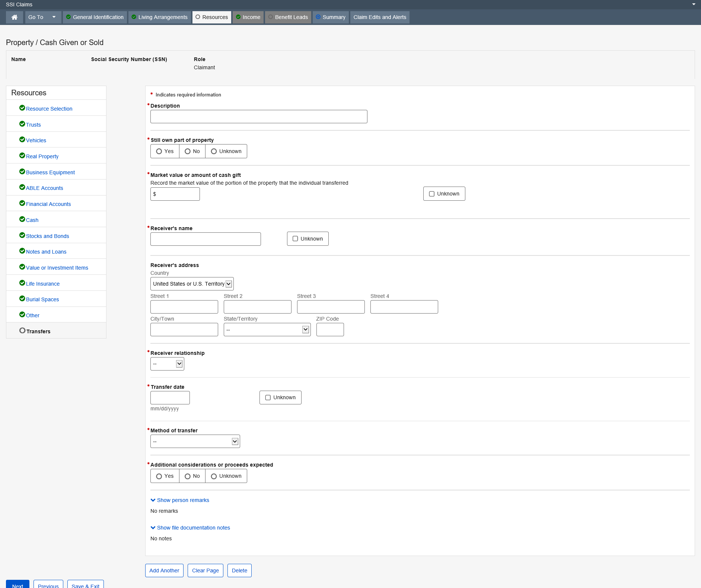The height and width of the screenshot is (588, 701).
Task: Select Yes for Still own part of property
Action: (159, 152)
